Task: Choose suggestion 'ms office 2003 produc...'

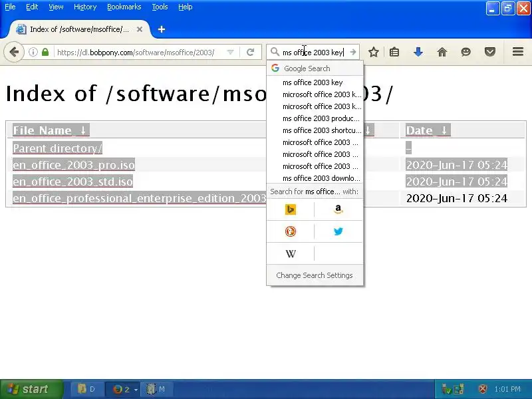Action: (x=315, y=118)
